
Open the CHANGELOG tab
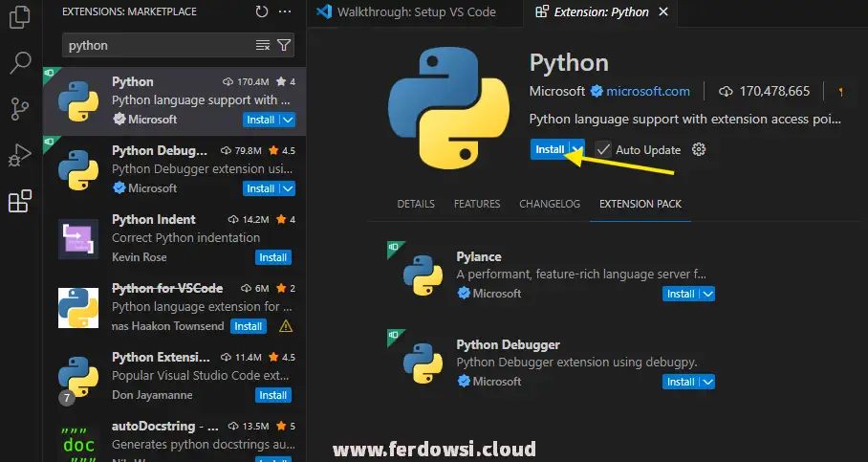(x=550, y=204)
